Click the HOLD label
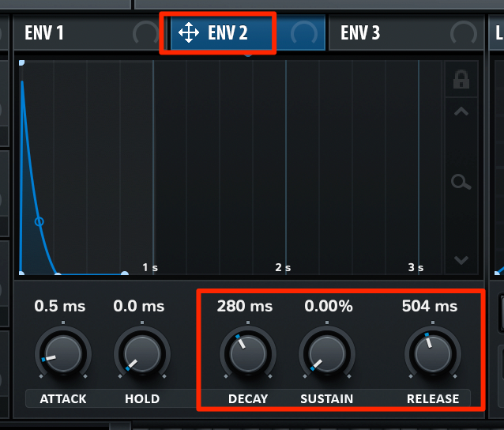 [x=142, y=399]
